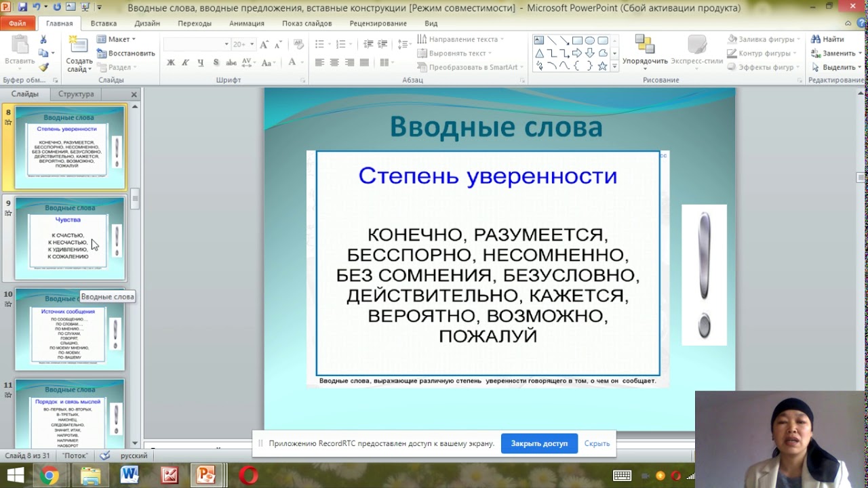The image size is (868, 488).
Task: Click the Decrease font size icon
Action: pos(277,44)
